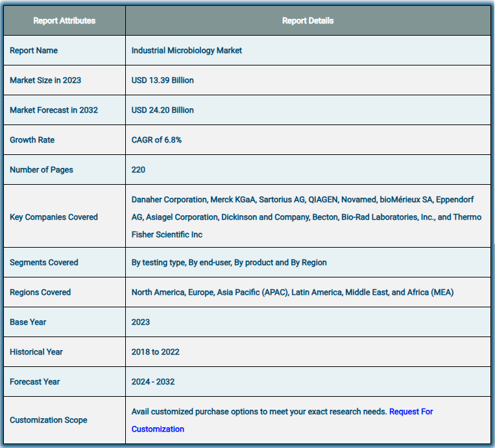Screen dimensions: 495x448
Task: Click the Danaher Corporation companies list text
Action: tap(306, 217)
